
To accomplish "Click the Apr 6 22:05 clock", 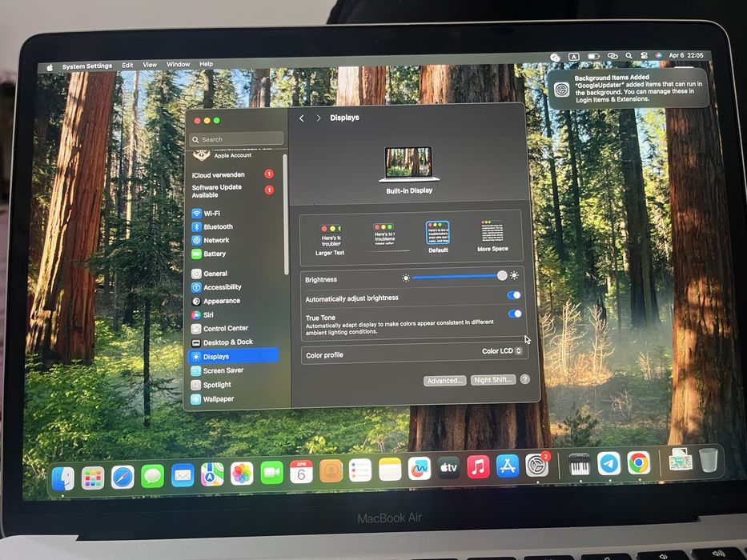I will pos(686,55).
